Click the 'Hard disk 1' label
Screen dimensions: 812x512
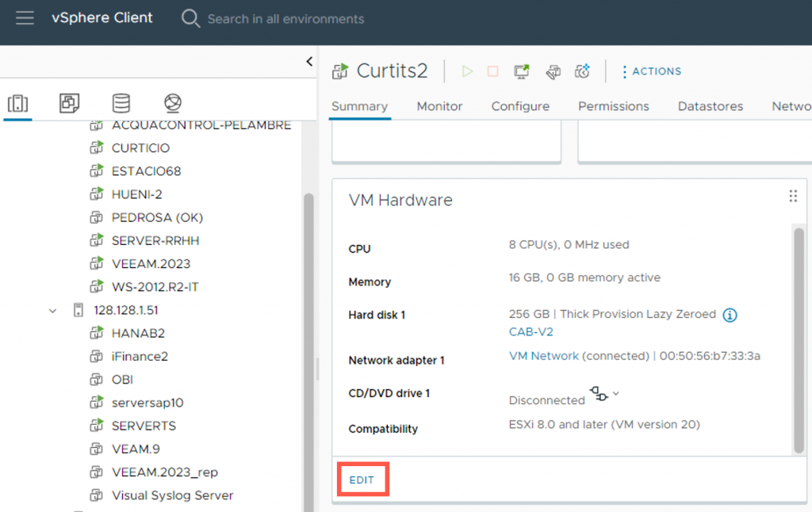(377, 315)
